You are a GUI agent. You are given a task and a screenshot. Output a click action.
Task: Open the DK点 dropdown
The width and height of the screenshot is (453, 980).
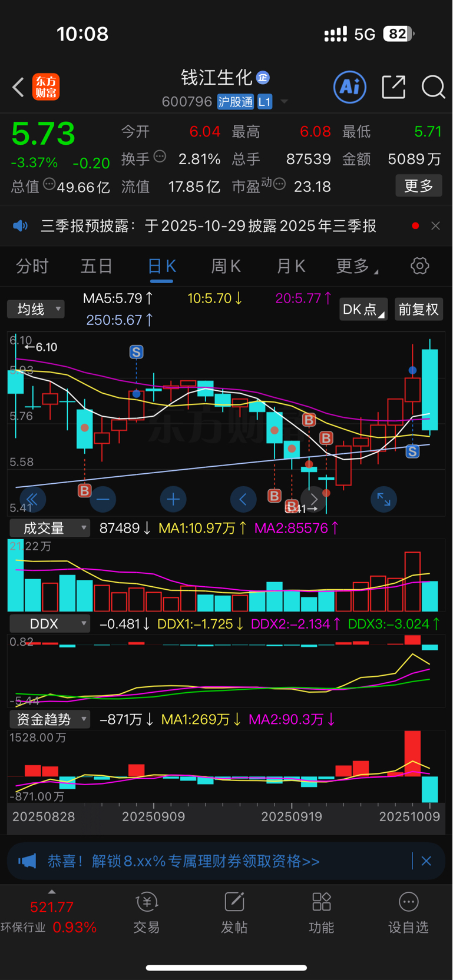tap(363, 310)
